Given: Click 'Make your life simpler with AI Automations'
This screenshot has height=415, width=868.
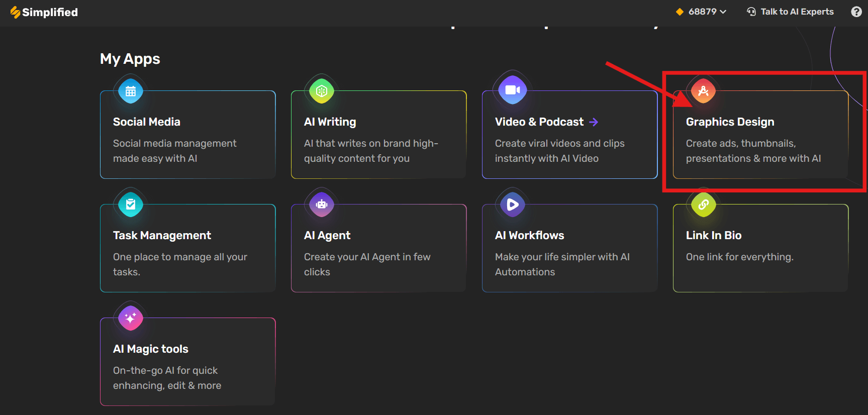Looking at the screenshot, I should tap(562, 264).
